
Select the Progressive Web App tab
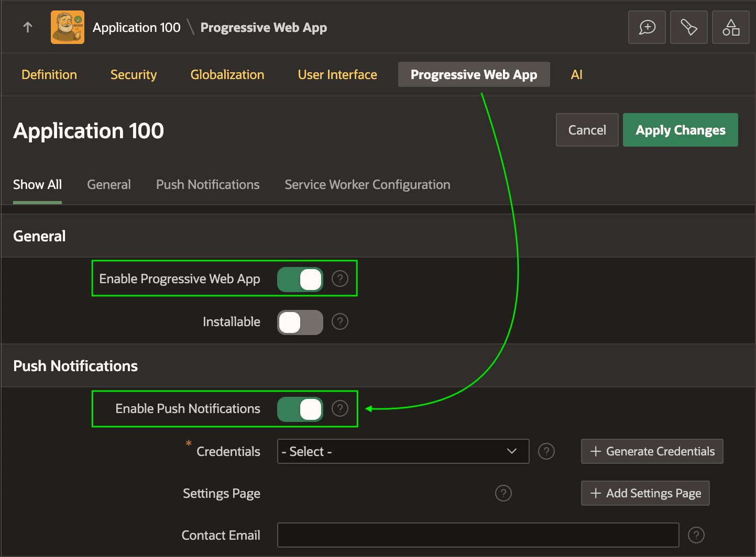[x=474, y=74]
